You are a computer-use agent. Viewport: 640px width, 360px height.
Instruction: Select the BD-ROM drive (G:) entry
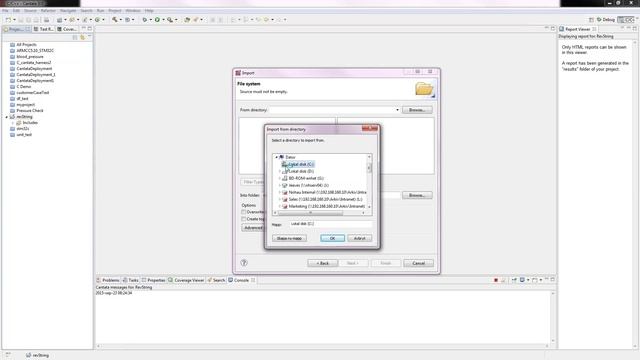(x=306, y=178)
